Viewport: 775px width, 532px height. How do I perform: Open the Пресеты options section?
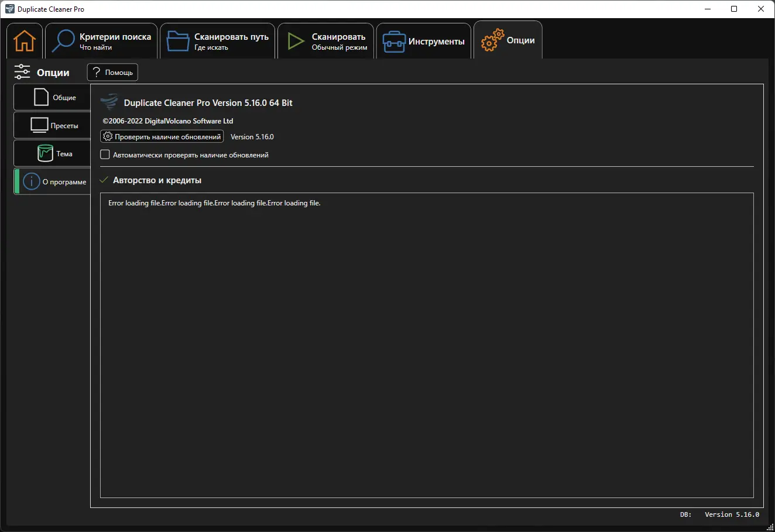point(52,125)
